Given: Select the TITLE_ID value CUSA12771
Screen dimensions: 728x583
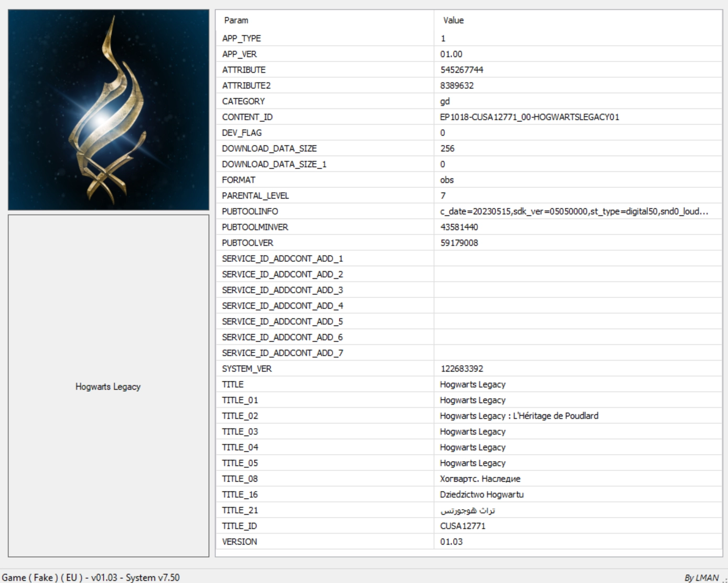Looking at the screenshot, I should tap(463, 526).
